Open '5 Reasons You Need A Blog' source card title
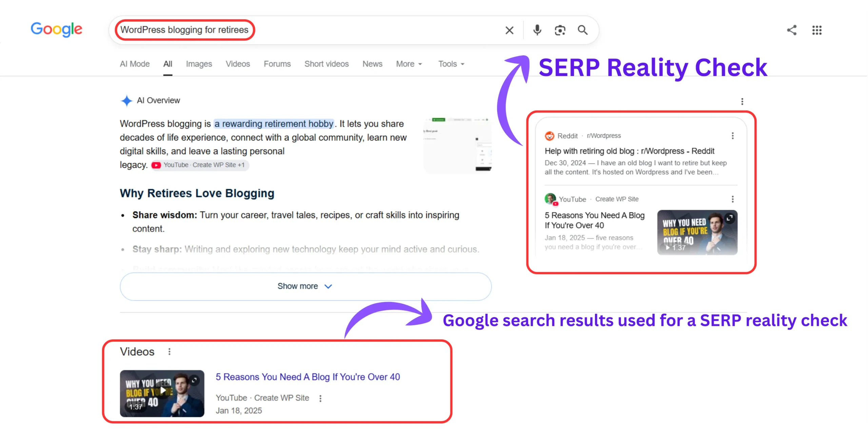868x434 pixels. click(x=594, y=220)
